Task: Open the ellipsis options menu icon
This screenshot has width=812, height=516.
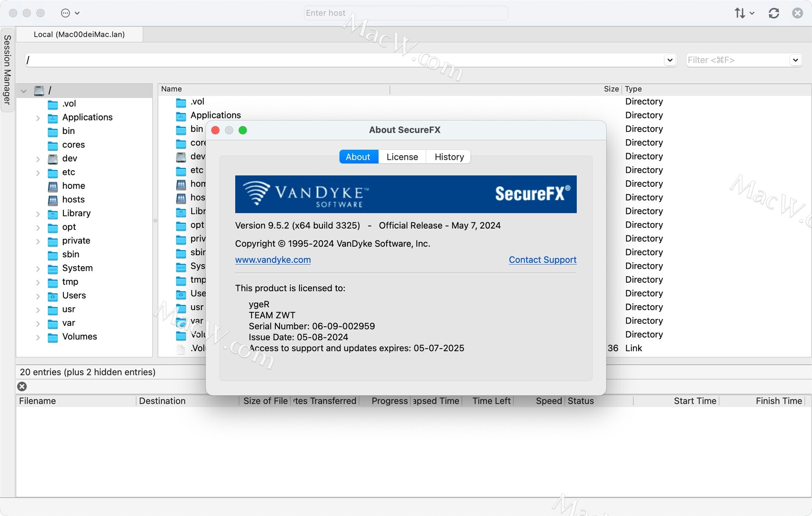Action: pos(66,13)
